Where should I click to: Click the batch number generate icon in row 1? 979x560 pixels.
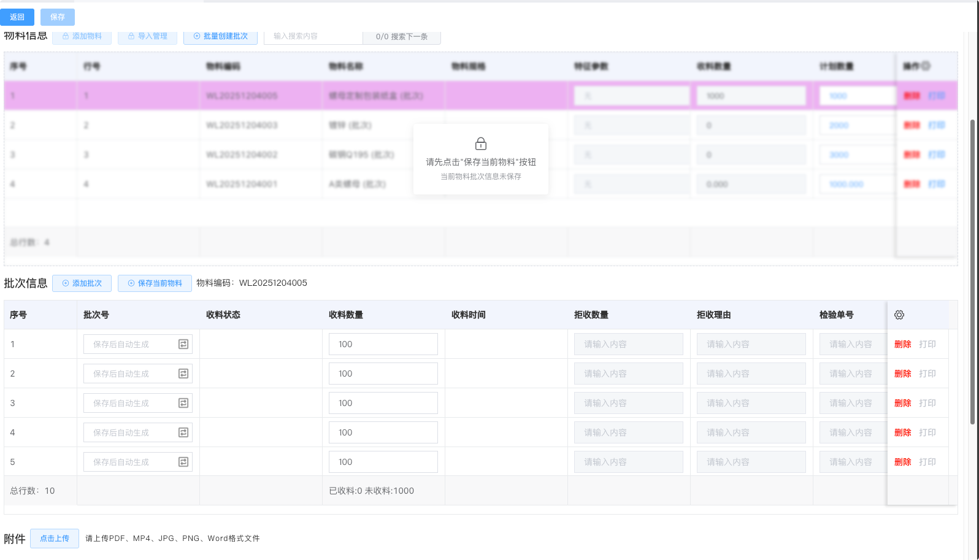tap(183, 344)
